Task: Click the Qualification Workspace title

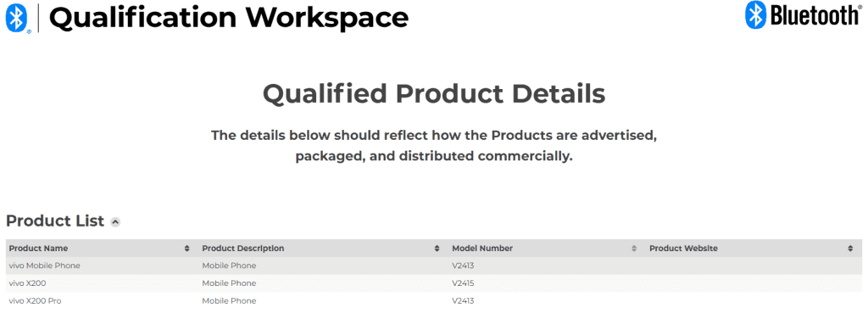Action: (229, 18)
